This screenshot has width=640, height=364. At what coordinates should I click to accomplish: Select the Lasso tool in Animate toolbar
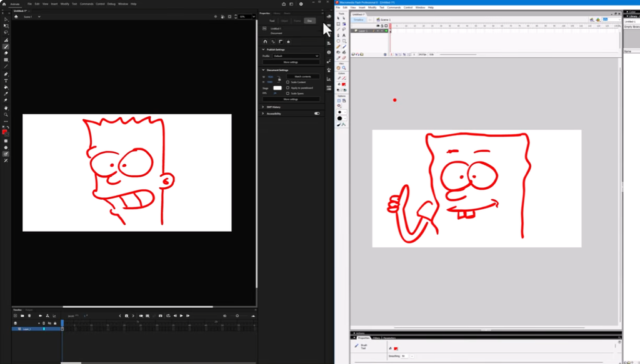tap(6, 32)
